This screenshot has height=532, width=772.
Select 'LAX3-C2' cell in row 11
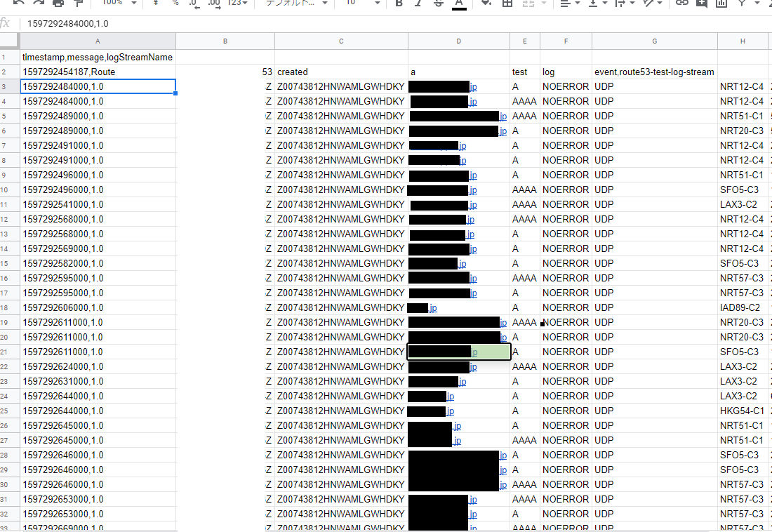743,204
